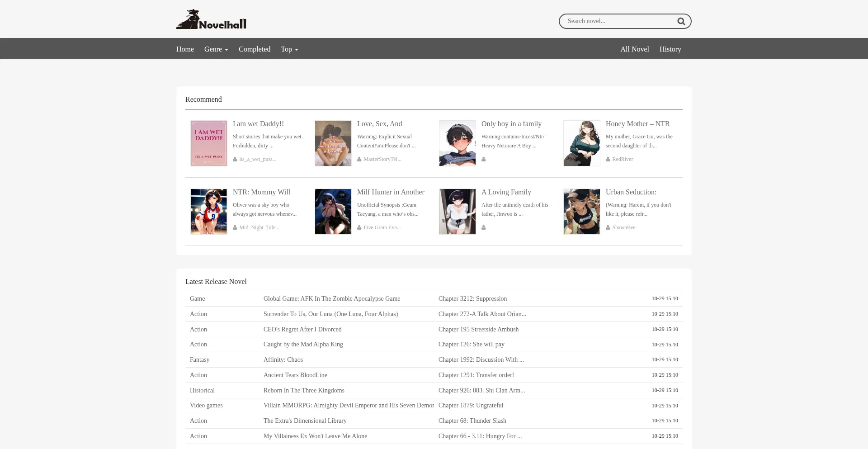868x449 pixels.
Task: Open the Top dropdown in navbar
Action: click(x=289, y=49)
